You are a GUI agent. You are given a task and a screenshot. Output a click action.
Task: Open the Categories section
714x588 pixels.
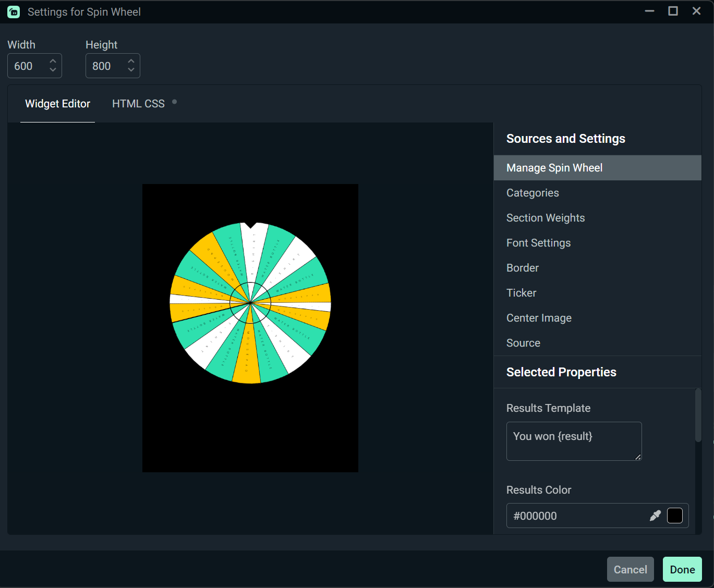(x=533, y=192)
